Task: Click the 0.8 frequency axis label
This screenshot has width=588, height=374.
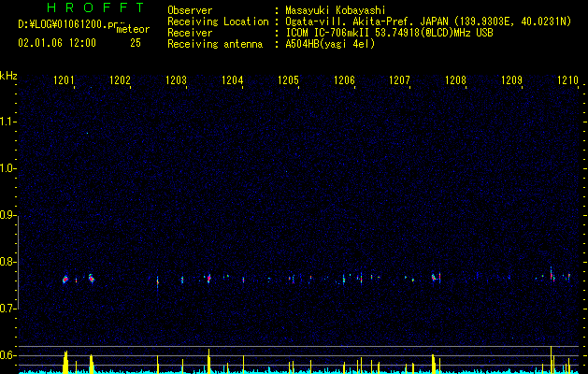Action: [x=7, y=262]
